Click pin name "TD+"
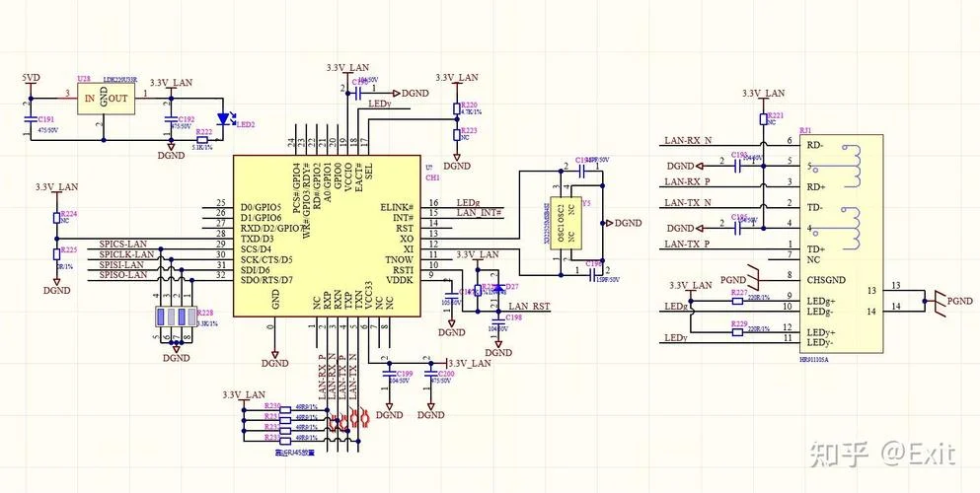The width and height of the screenshot is (980, 493). [x=815, y=249]
